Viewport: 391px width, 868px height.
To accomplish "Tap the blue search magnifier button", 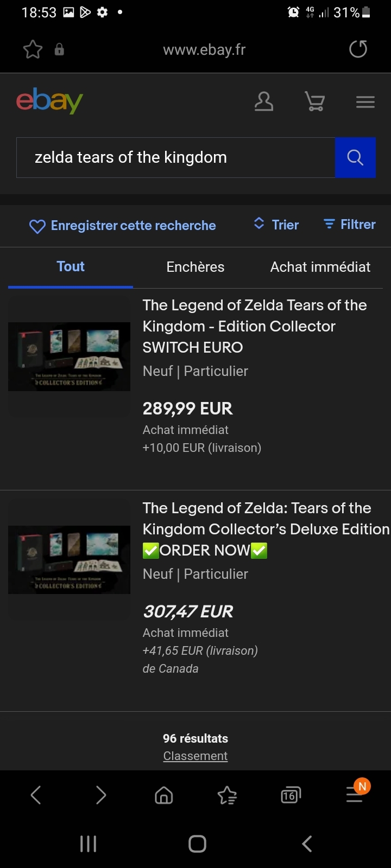I will click(355, 157).
